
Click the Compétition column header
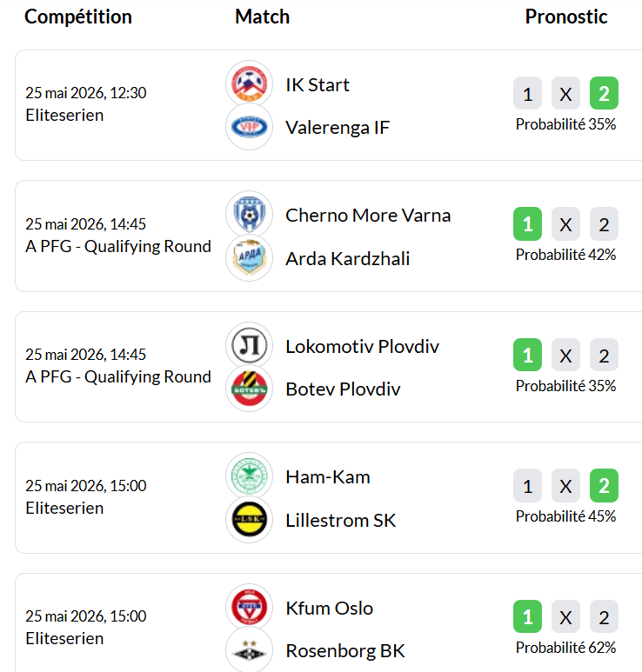(78, 17)
